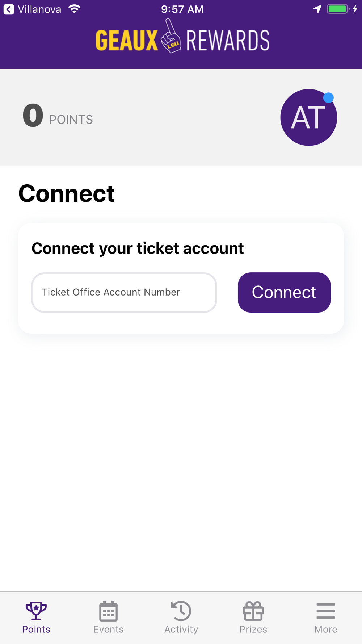Screen dimensions: 362x644
Task: Tap the GEAUX REWARDS header title
Action: pyautogui.click(x=182, y=37)
